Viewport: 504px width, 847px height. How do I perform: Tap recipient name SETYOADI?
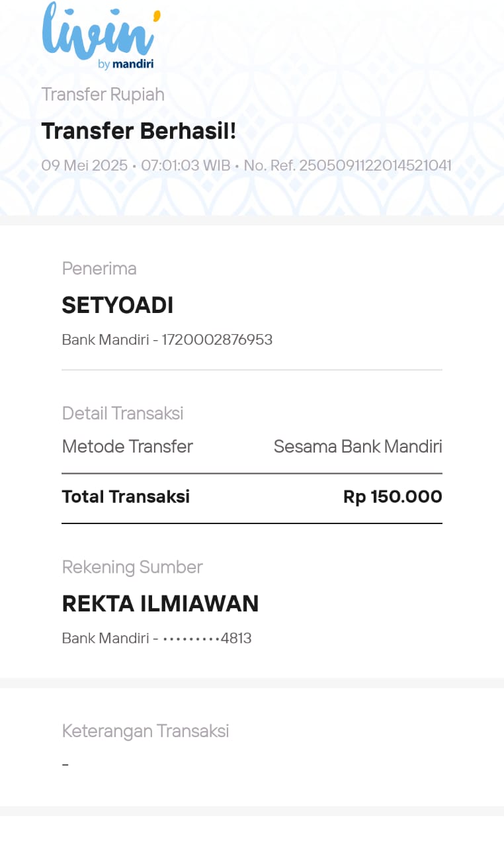click(117, 306)
